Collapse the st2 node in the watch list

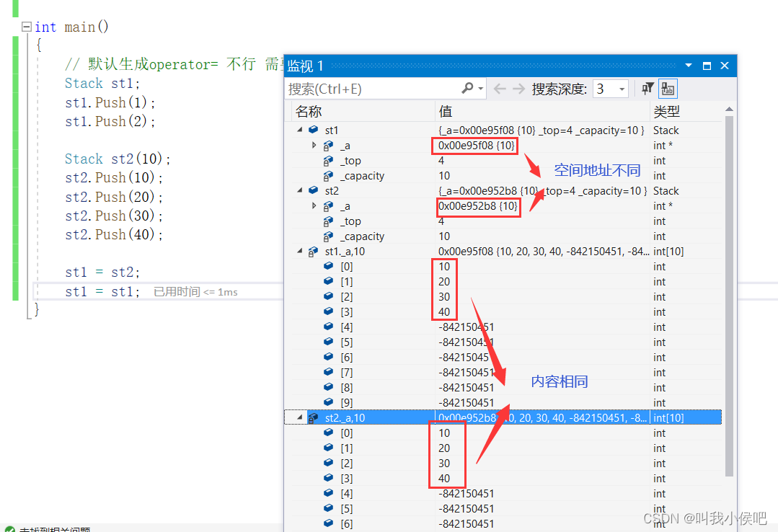[x=300, y=190]
